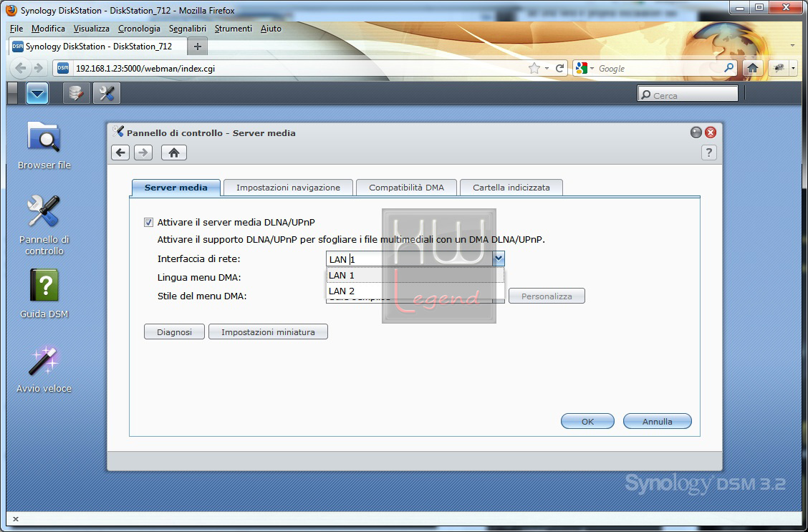Click the Impostazioni miniatura button
This screenshot has width=808, height=532.
(x=268, y=332)
